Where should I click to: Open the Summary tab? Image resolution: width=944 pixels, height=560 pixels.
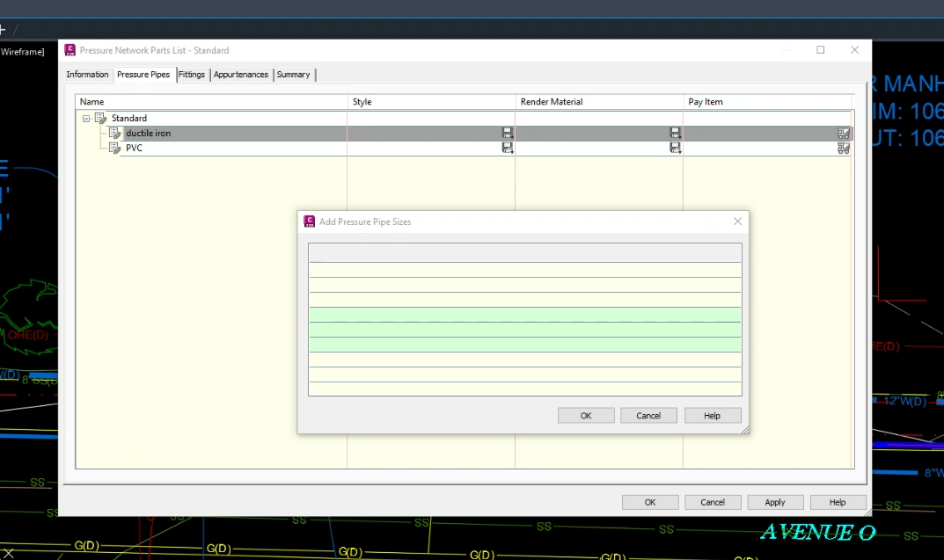point(293,75)
